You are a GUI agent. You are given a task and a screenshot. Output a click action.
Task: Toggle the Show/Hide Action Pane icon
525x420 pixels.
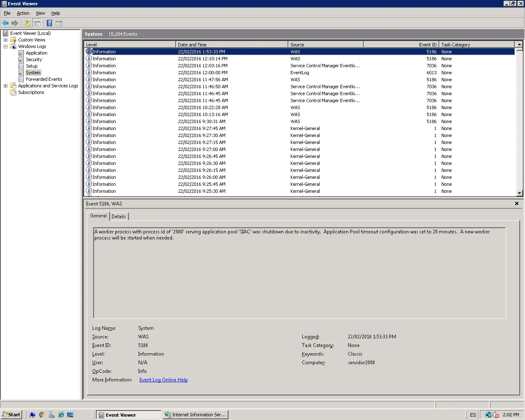59,23
